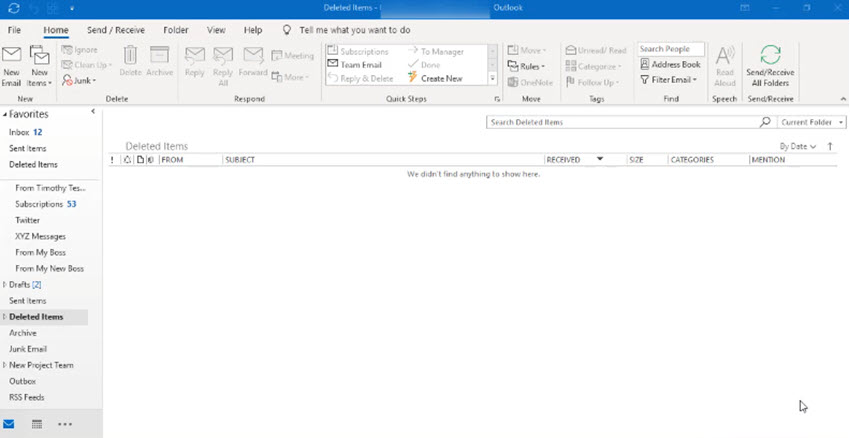Open the From My New Boss folder
Viewport: 850px width, 438px height.
click(49, 268)
